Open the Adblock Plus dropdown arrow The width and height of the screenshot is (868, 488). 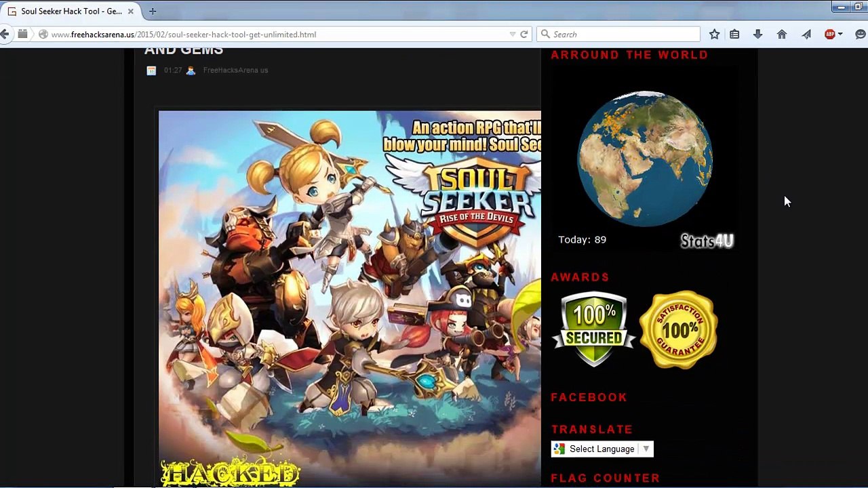tap(840, 34)
